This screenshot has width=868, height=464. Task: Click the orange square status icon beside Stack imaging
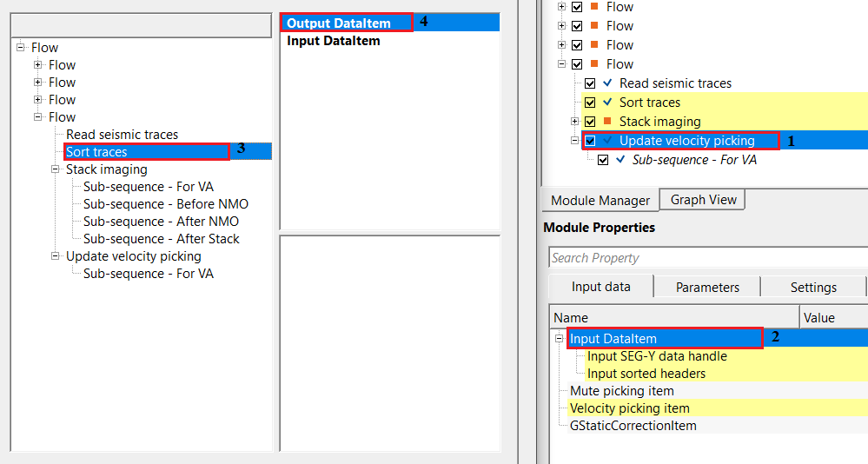click(607, 121)
